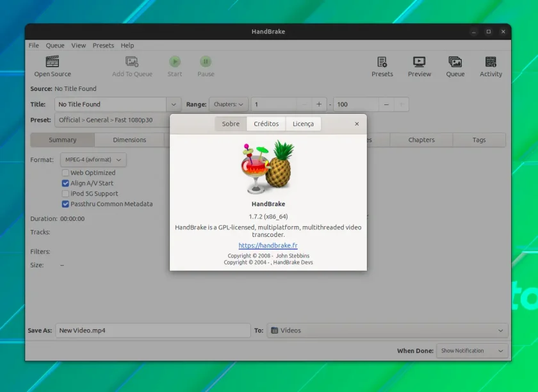Decrease the start chapter with minus

coord(304,104)
